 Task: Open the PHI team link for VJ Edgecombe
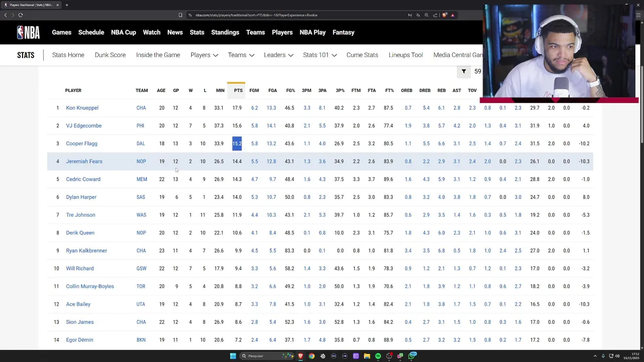click(x=140, y=126)
